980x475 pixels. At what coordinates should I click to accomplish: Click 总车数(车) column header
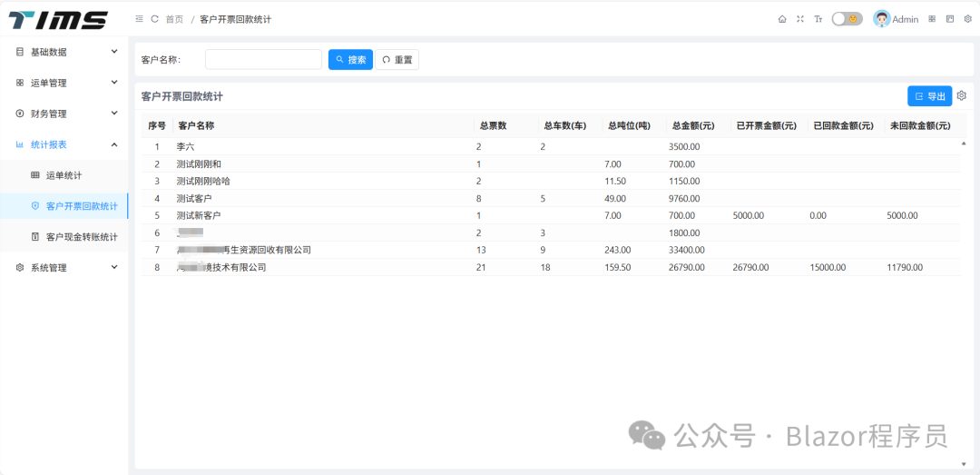[569, 126]
